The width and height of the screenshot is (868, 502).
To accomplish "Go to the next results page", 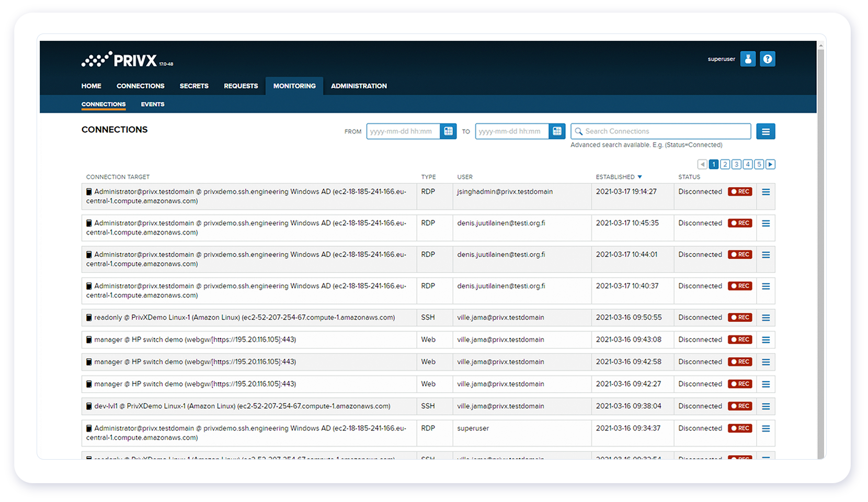I will coord(770,164).
